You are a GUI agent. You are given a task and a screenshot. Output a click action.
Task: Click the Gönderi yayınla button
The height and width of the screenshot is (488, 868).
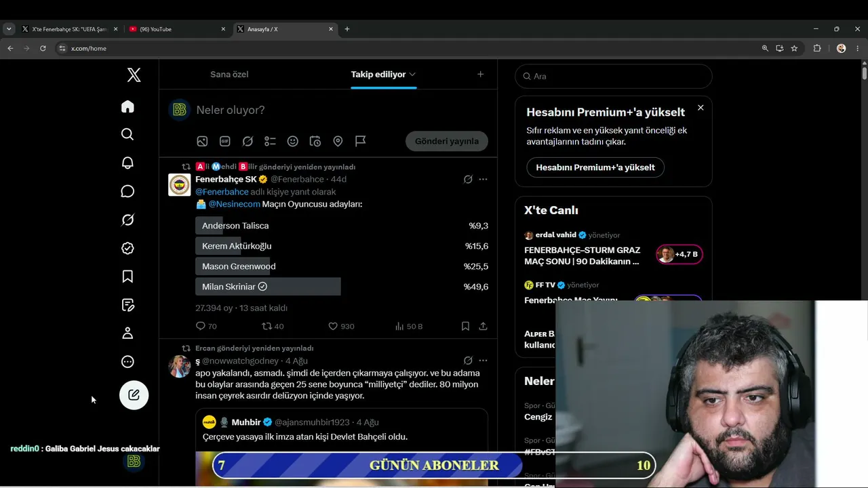(447, 141)
